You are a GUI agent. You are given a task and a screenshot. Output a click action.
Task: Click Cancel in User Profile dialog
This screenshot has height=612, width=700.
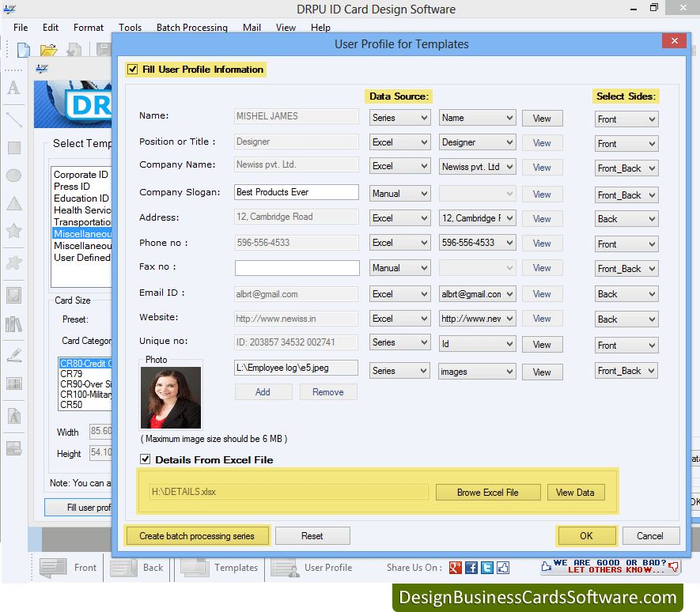pyautogui.click(x=650, y=535)
